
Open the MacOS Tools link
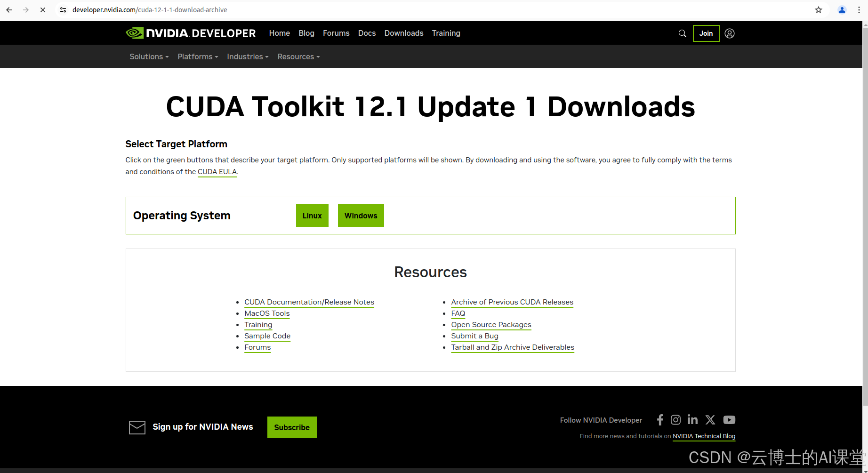(267, 313)
